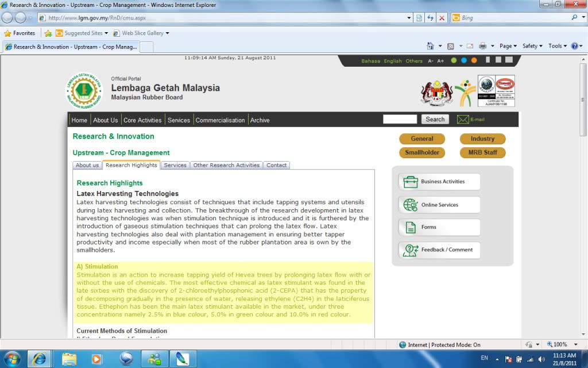Open Business Activities sidebar link

tap(439, 182)
